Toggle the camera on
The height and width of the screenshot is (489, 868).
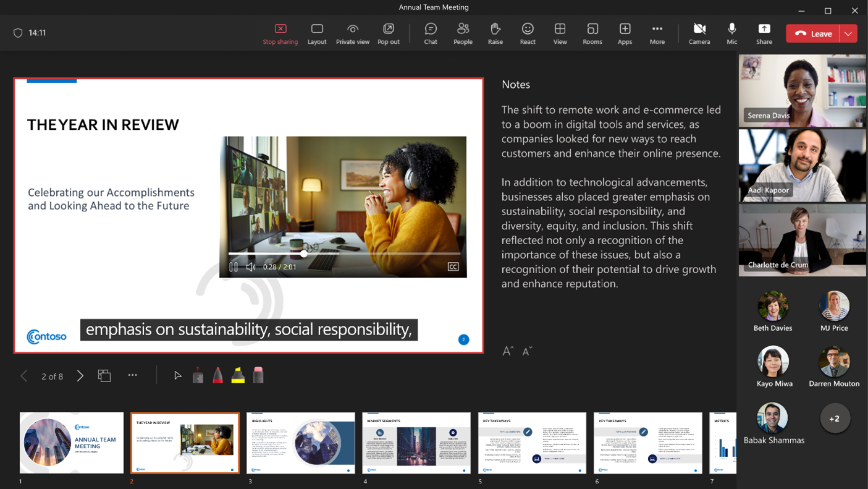click(x=699, y=33)
